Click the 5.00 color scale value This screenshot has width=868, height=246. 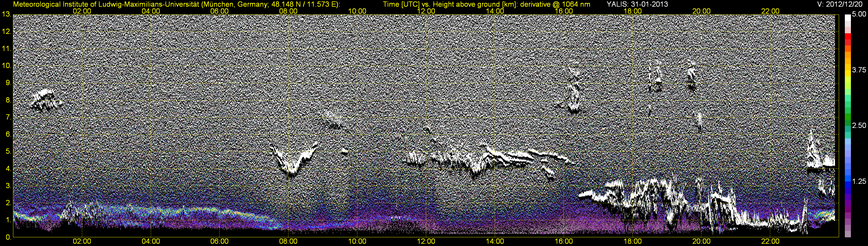click(859, 14)
